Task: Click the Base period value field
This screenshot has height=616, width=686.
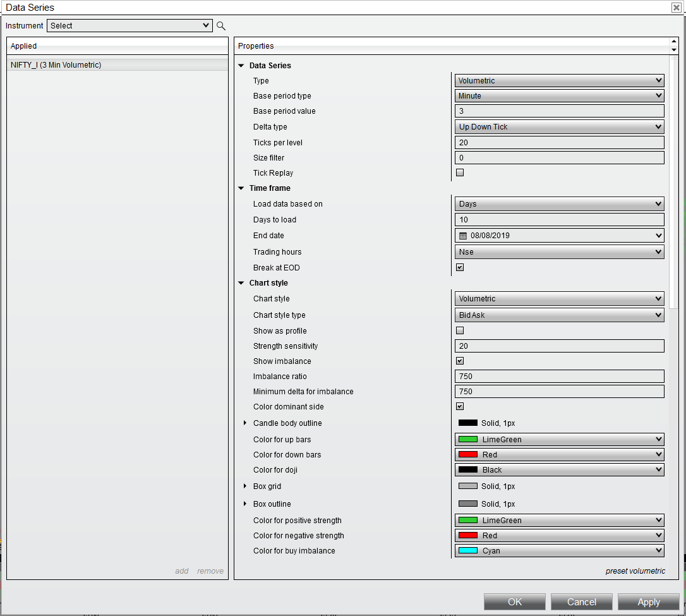Action: [559, 111]
